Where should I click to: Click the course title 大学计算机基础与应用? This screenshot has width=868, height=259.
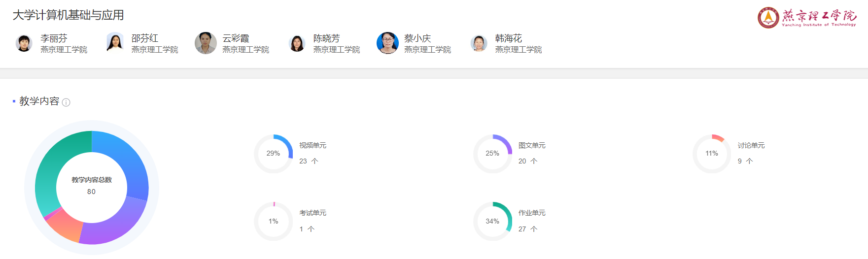tap(68, 15)
